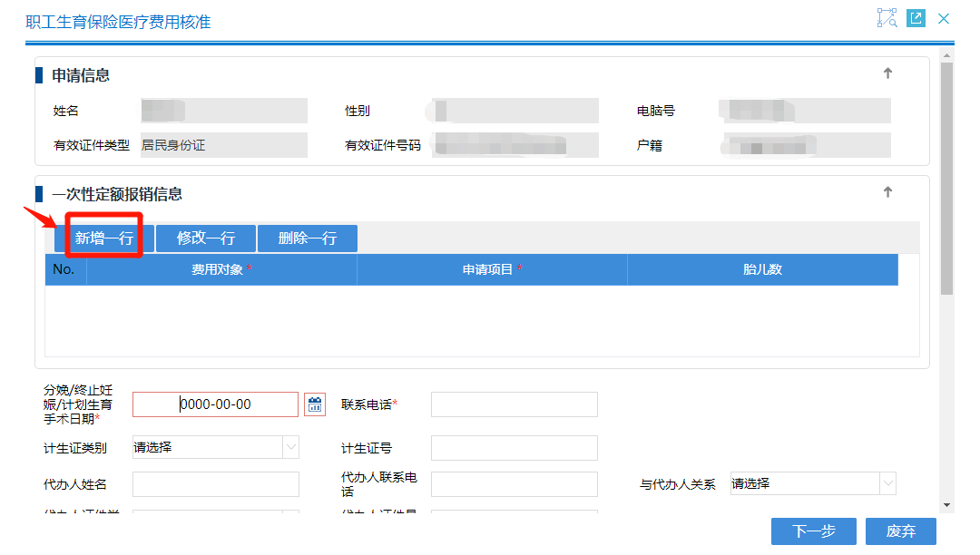Image resolution: width=980 pixels, height=555 pixels.
Task: Click the 联系电话 input field
Action: click(x=514, y=404)
